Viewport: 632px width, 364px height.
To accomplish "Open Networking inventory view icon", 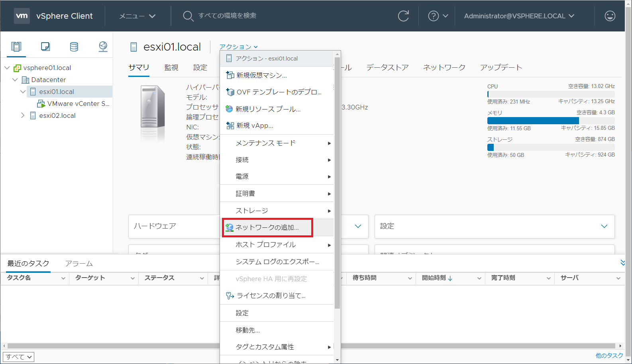I will (103, 47).
